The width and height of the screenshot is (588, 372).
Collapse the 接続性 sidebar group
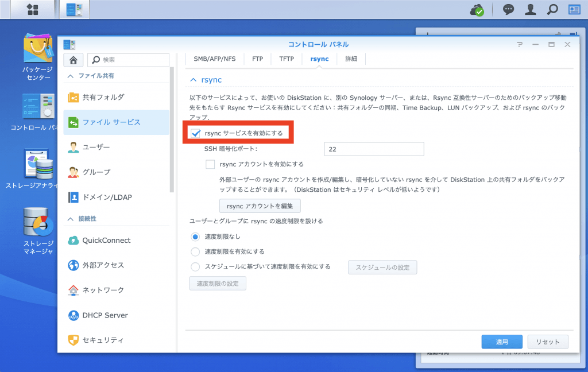71,219
